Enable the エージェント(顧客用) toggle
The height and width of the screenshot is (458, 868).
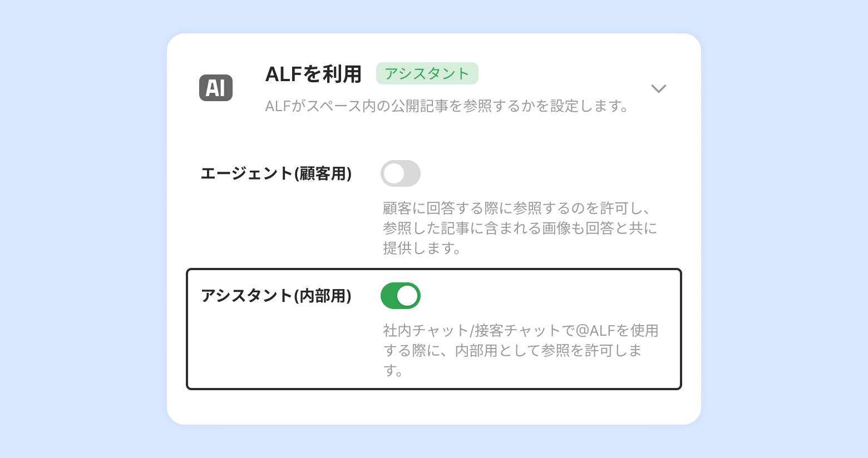point(400,173)
